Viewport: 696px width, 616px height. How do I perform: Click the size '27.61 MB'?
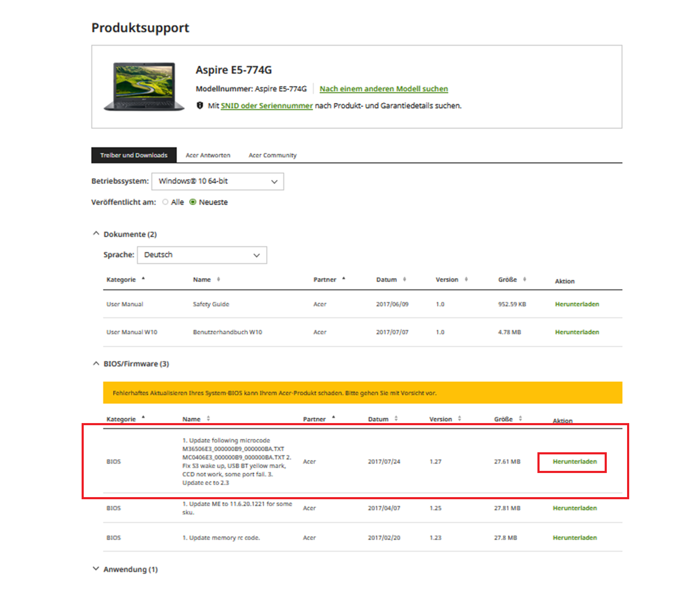[x=507, y=462]
